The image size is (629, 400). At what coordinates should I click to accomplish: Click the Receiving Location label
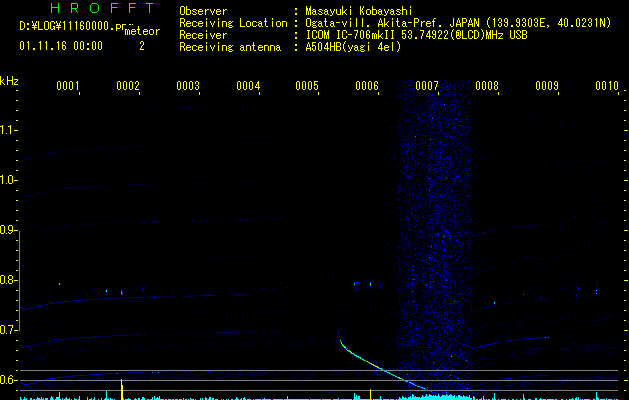coord(233,23)
